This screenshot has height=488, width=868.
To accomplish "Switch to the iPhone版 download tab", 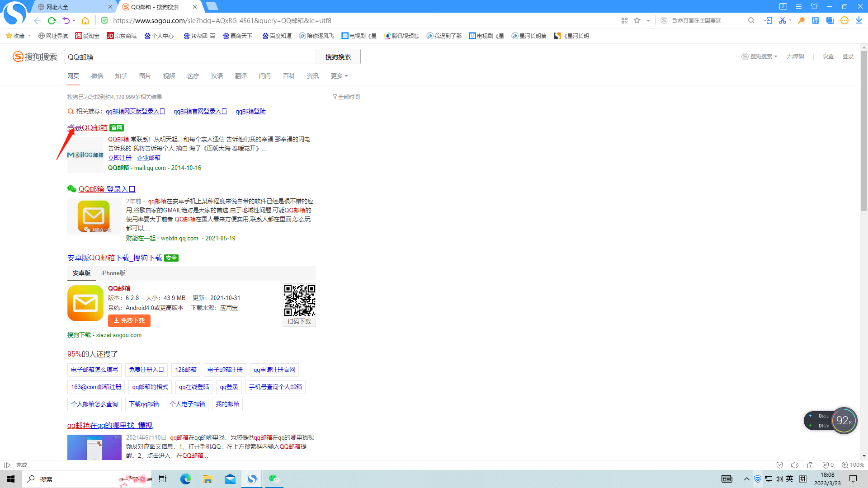I will [113, 273].
